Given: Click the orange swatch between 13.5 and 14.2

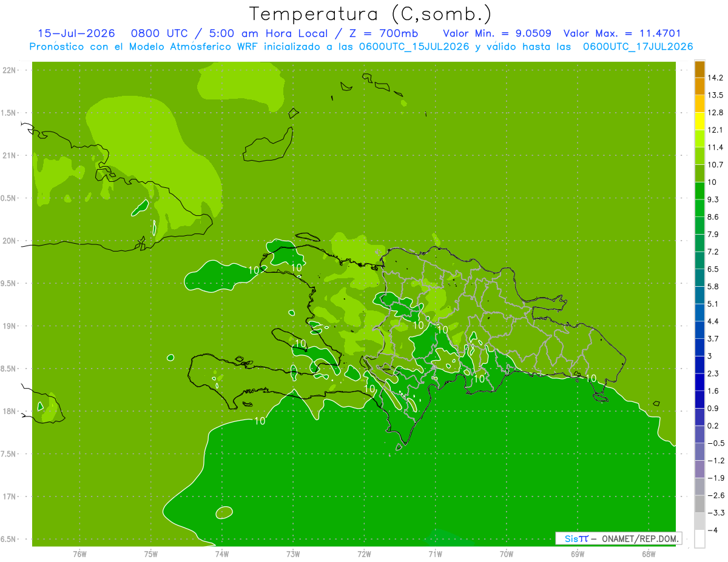Looking at the screenshot, I should coord(699,87).
